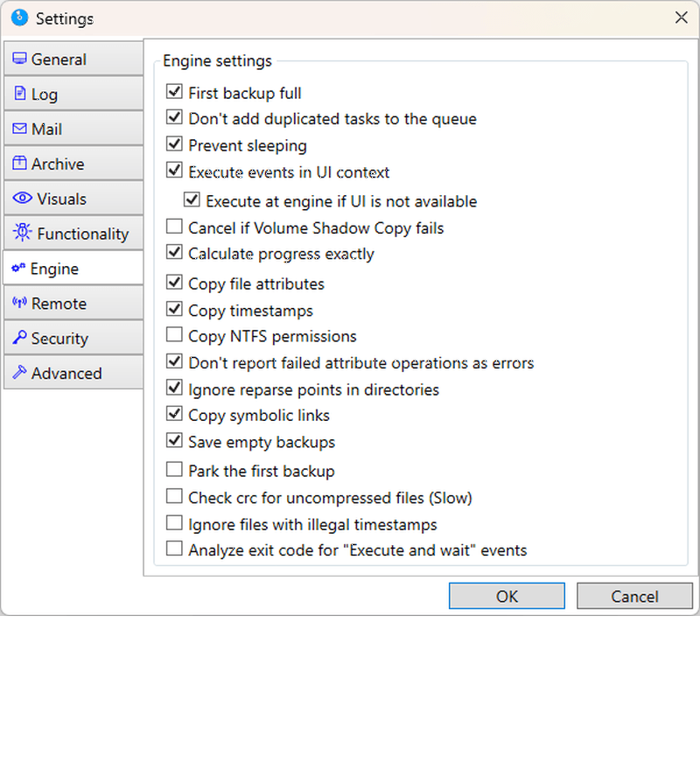
Task: Enable Check crc for uncompressed files
Action: click(x=174, y=496)
